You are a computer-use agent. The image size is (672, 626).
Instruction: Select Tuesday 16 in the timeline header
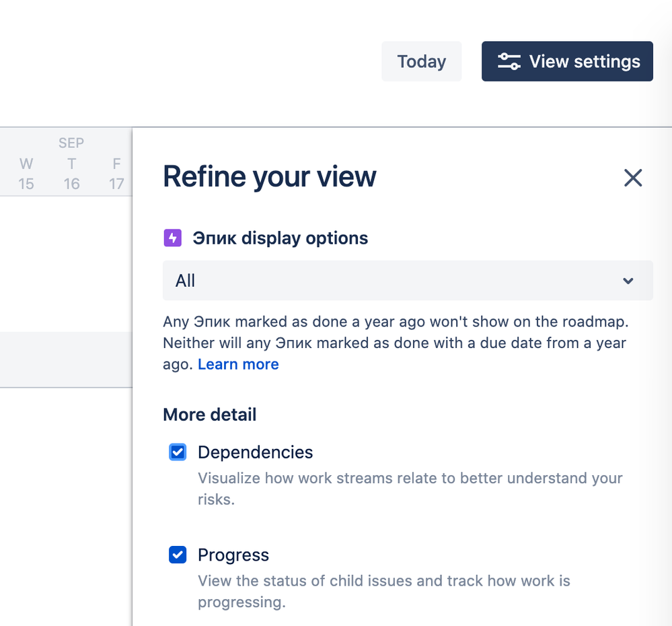71,174
